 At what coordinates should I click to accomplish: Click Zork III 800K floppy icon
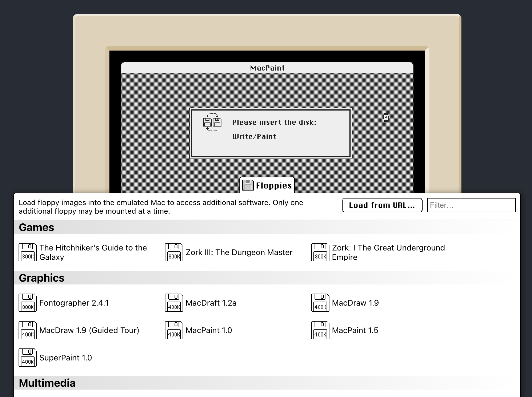[174, 252]
